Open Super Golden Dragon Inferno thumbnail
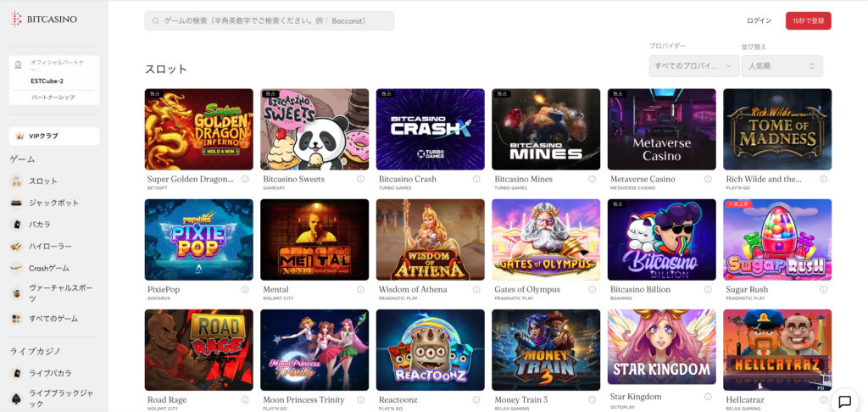The width and height of the screenshot is (868, 412). (198, 129)
